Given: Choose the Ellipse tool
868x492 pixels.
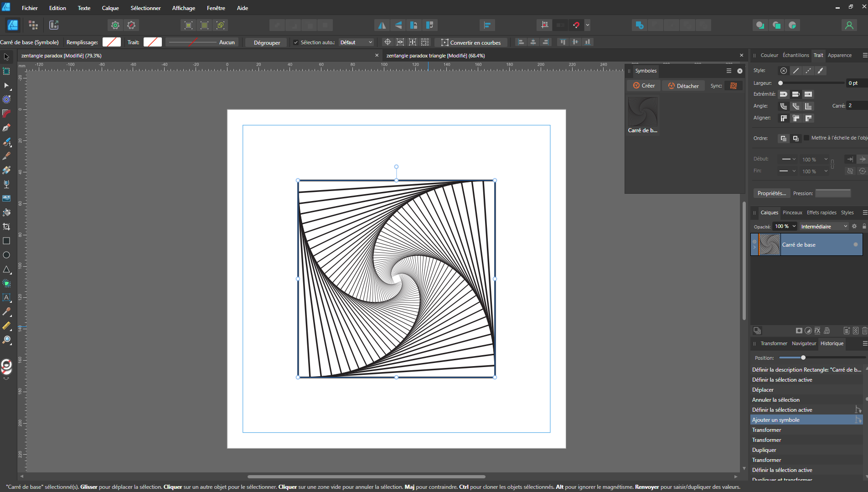Looking at the screenshot, I should 6,255.
